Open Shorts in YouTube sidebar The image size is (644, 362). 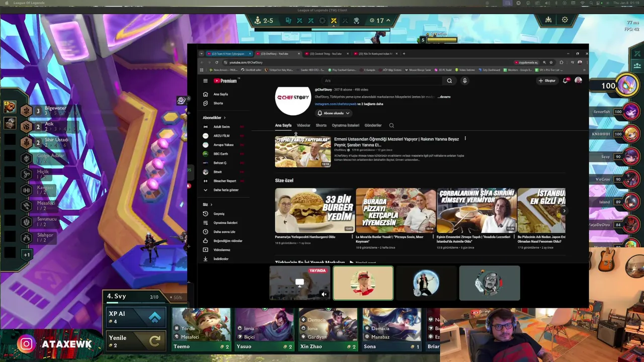click(218, 103)
